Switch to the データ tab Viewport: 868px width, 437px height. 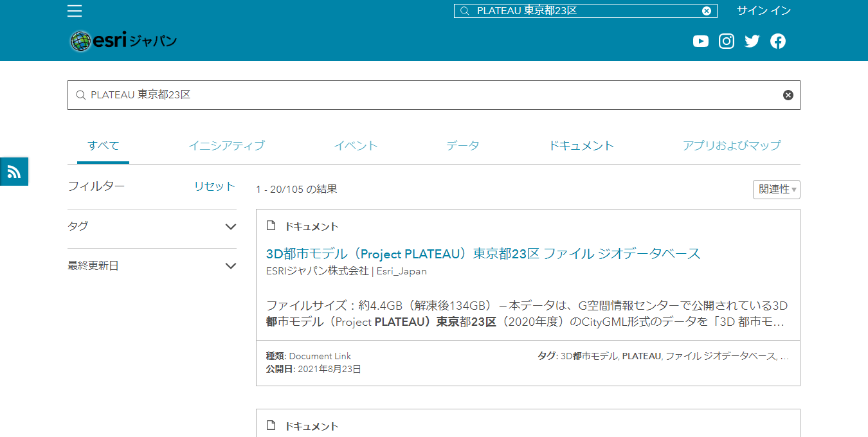click(x=463, y=146)
